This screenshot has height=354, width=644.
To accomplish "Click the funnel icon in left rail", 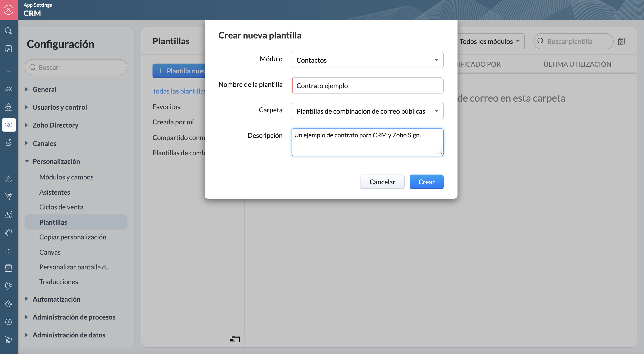I will [x=9, y=196].
